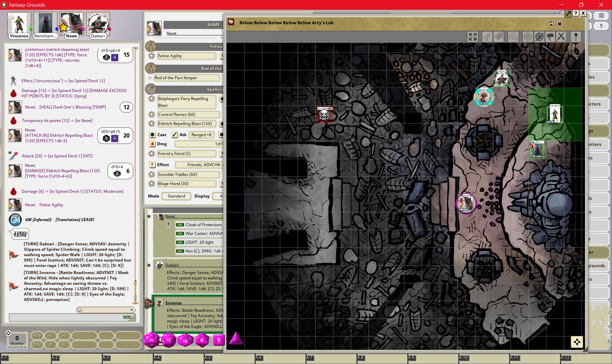This screenshot has width=612, height=364.
Task: Click the map compass button at bottom-right
Action: coord(577,342)
